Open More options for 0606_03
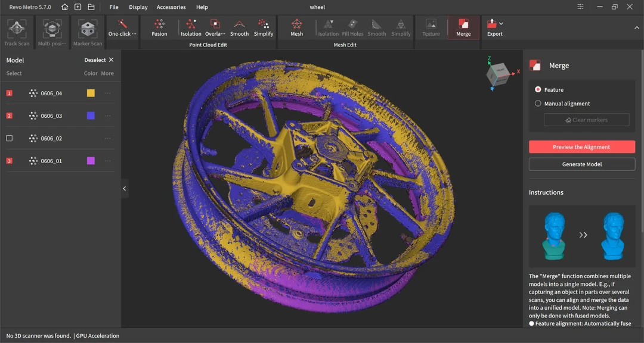644x343 pixels. click(107, 116)
